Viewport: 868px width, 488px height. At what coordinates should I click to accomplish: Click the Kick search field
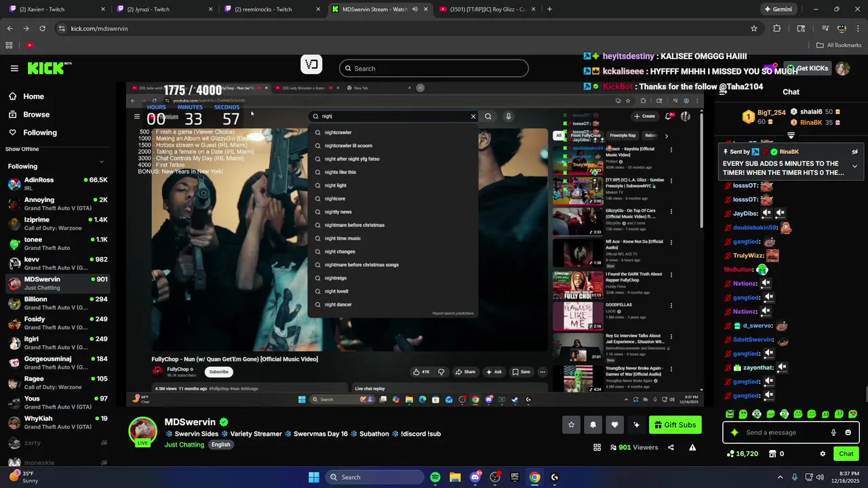point(433,68)
